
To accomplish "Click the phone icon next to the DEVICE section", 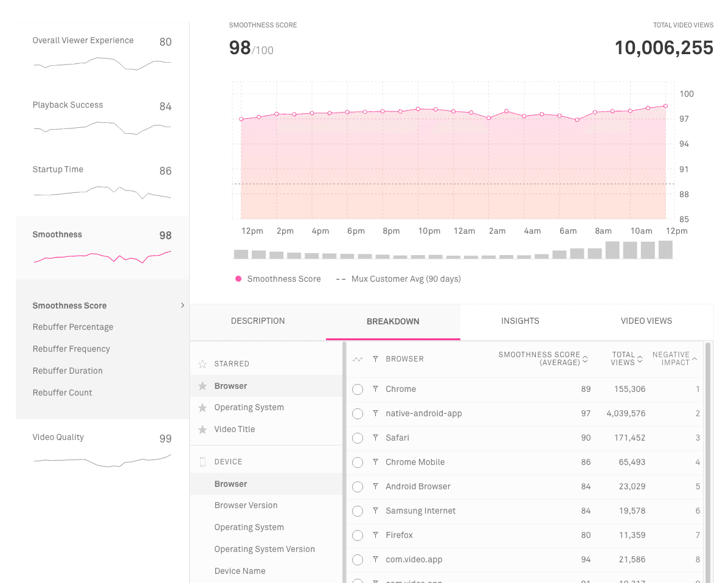I will 203,461.
